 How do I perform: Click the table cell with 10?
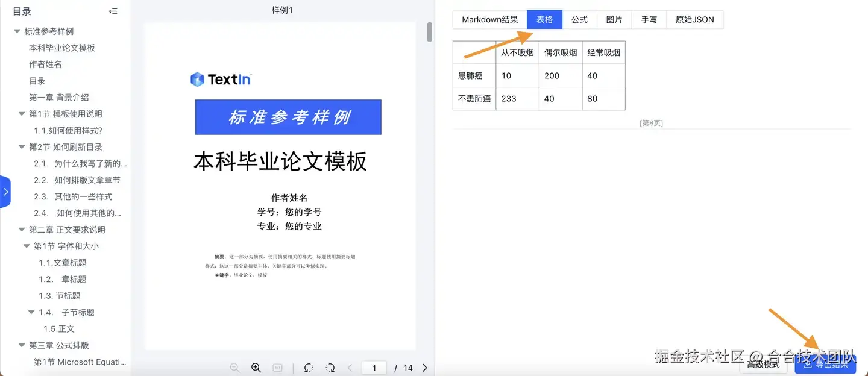[517, 75]
